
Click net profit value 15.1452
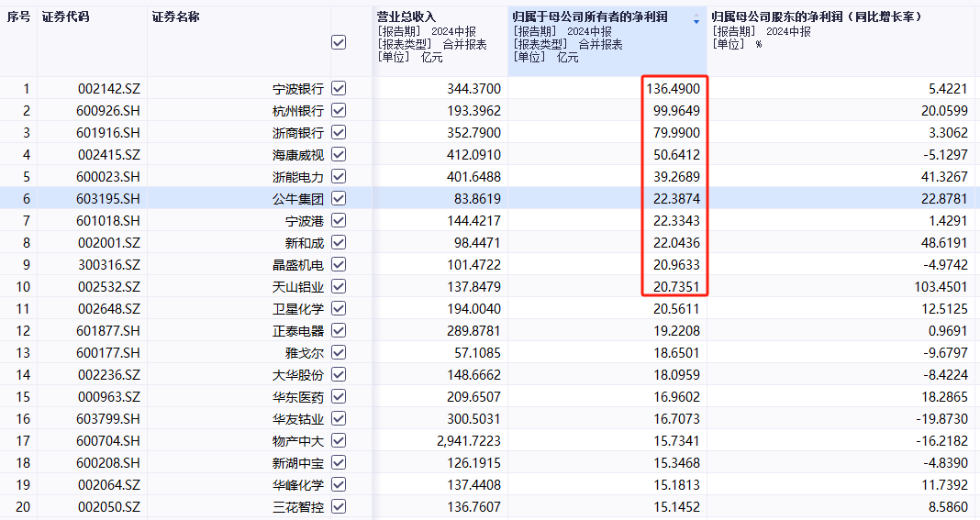point(677,507)
